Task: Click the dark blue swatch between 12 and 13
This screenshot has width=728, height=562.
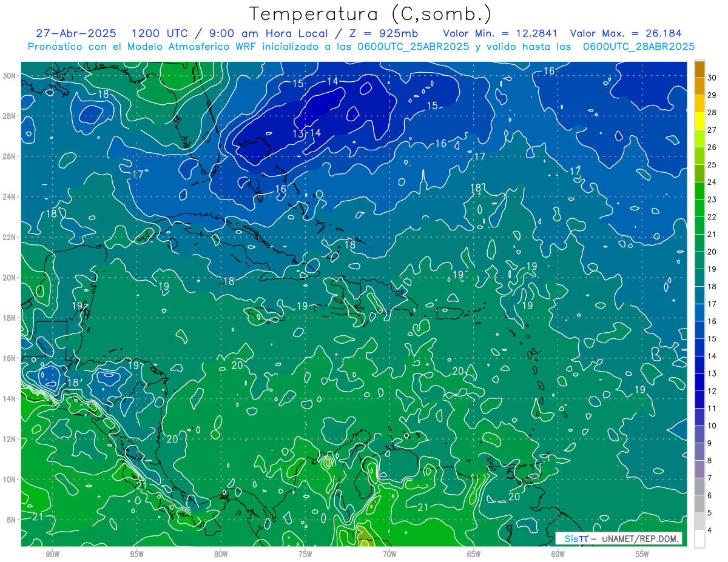Action: pos(699,382)
